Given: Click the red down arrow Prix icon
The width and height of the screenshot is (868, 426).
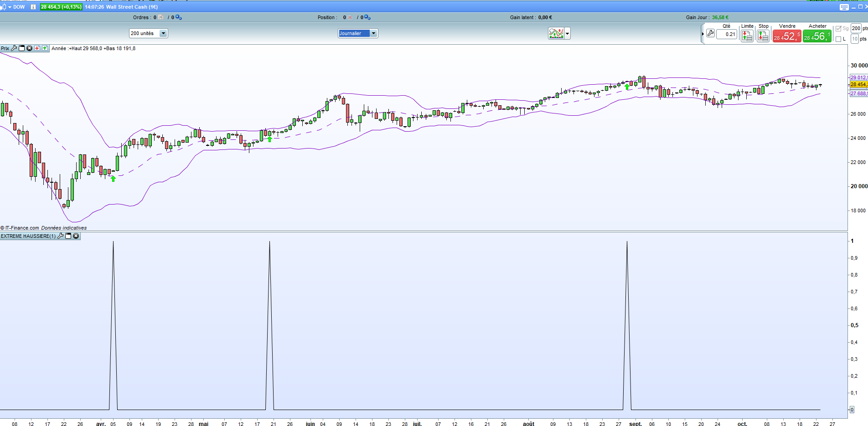Looking at the screenshot, I should tap(37, 48).
